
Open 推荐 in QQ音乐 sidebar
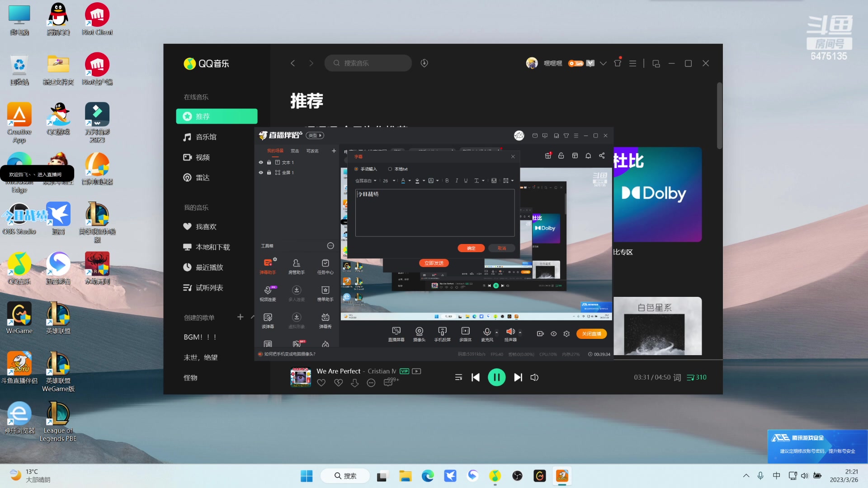click(x=217, y=116)
